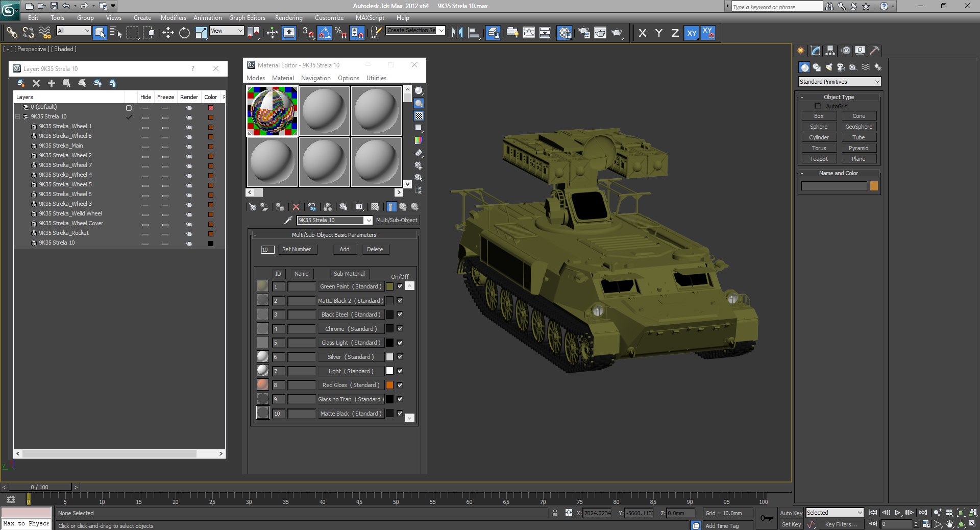Restrict transform to the X axis

point(643,33)
